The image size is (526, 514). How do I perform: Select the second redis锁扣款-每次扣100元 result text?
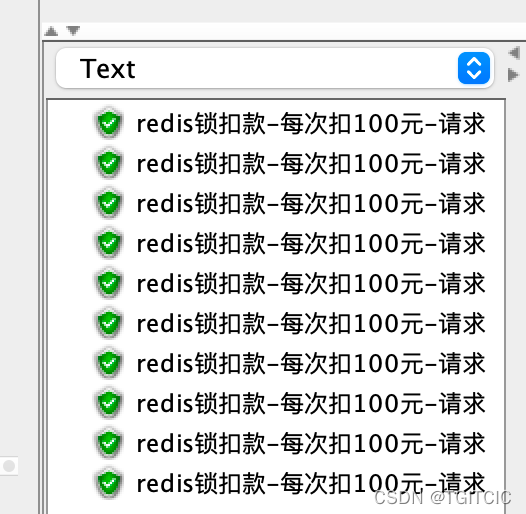pyautogui.click(x=311, y=163)
